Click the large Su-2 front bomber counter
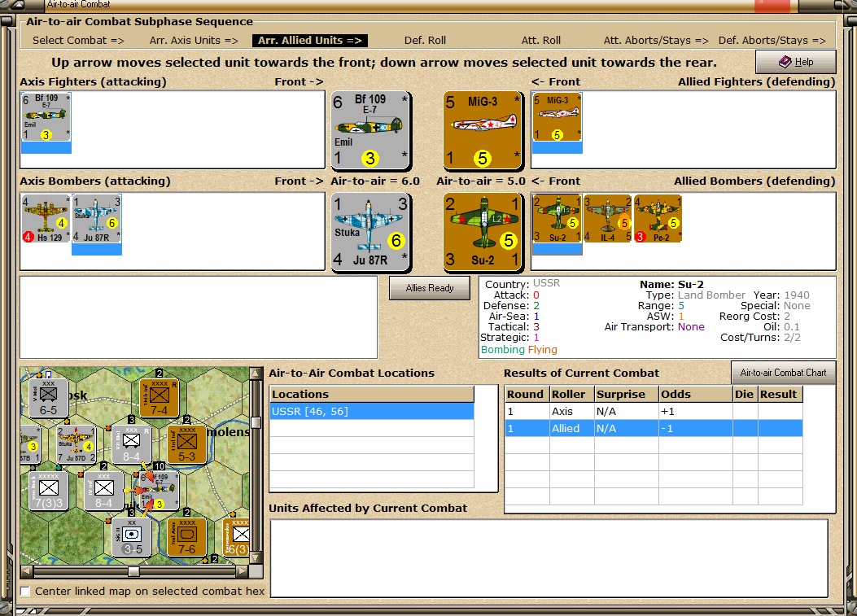 pos(483,232)
